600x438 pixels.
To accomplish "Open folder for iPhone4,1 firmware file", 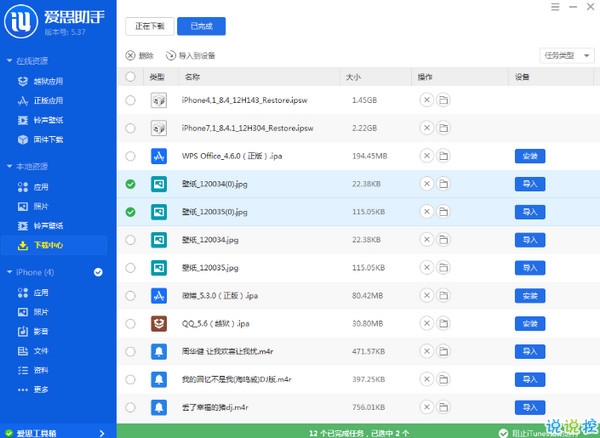I will (x=443, y=100).
